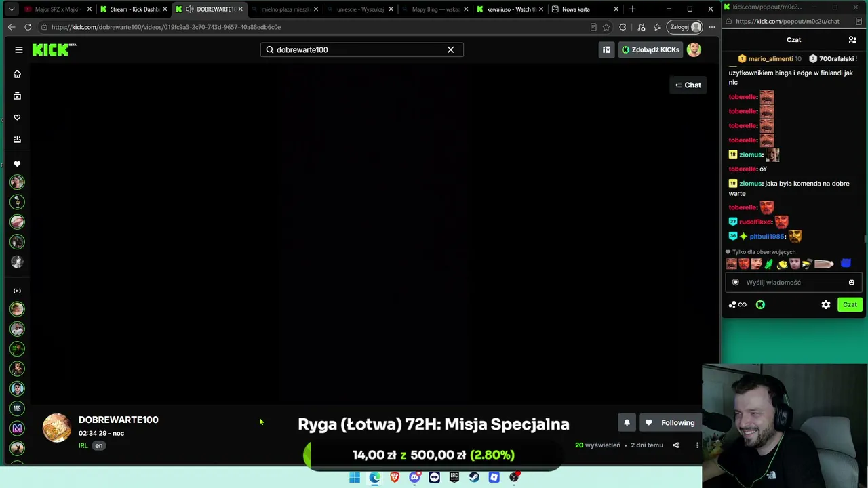Open the video three-dots options menu
Viewport: 868px width, 488px height.
(x=697, y=445)
